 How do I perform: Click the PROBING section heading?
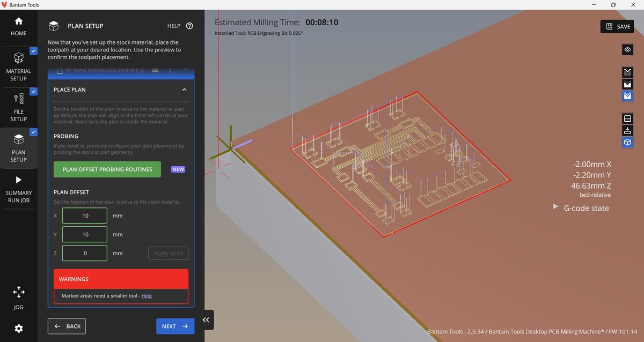pyautogui.click(x=66, y=136)
